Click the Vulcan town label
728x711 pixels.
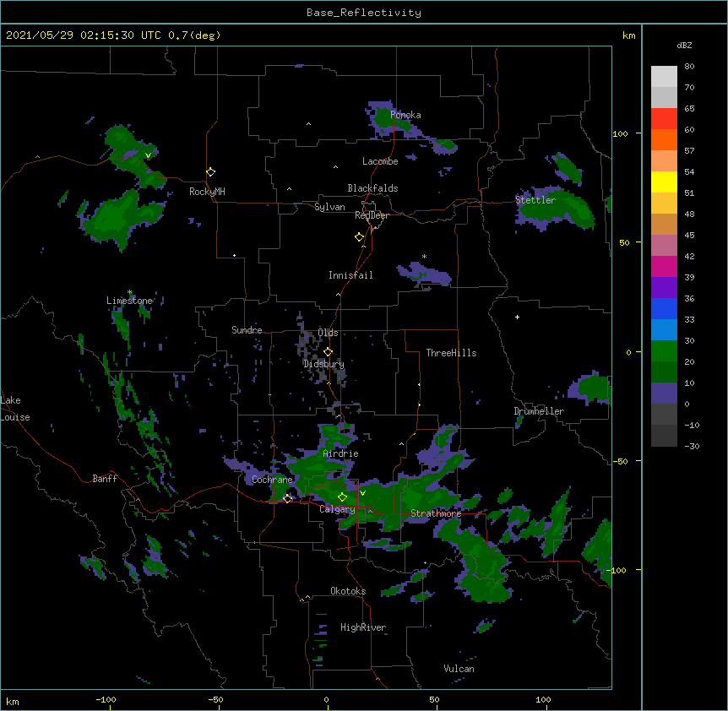(459, 669)
